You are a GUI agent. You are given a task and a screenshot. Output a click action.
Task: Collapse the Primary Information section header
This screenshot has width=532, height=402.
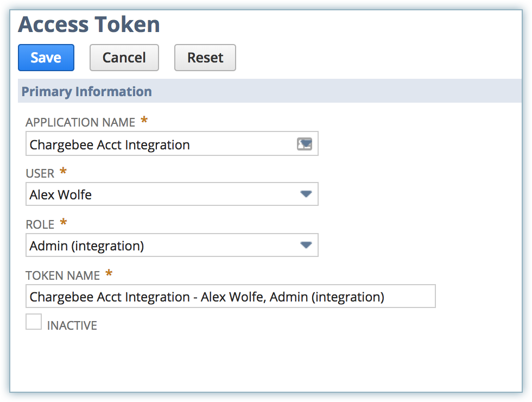[x=87, y=91]
